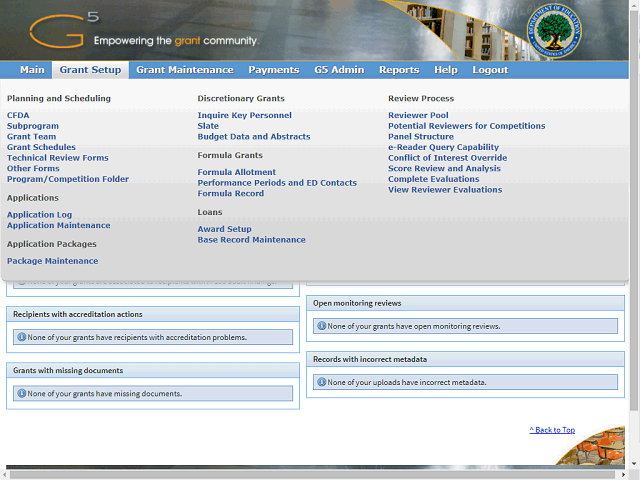This screenshot has height=480, width=640.
Task: Click info icon in missing documents message
Action: [x=22, y=393]
